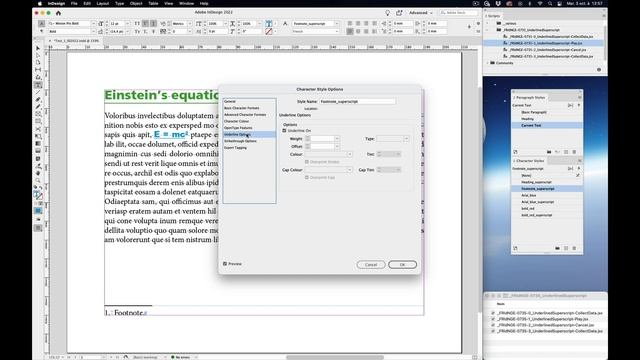This screenshot has width=640, height=360.
Task: Select the Zoom tool in toolbox
Action: (38, 180)
